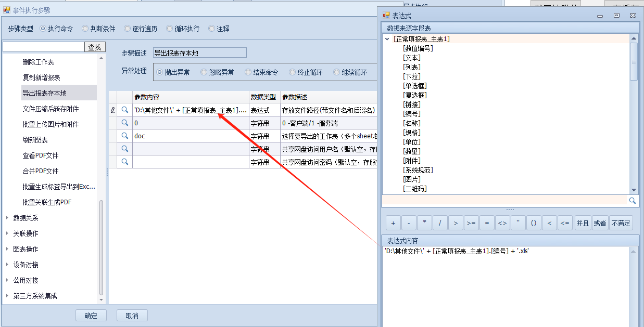Image resolution: width=644 pixels, height=327 pixels.
Task: Collapse the [正常填报表_主表1] field node
Action: click(x=387, y=39)
